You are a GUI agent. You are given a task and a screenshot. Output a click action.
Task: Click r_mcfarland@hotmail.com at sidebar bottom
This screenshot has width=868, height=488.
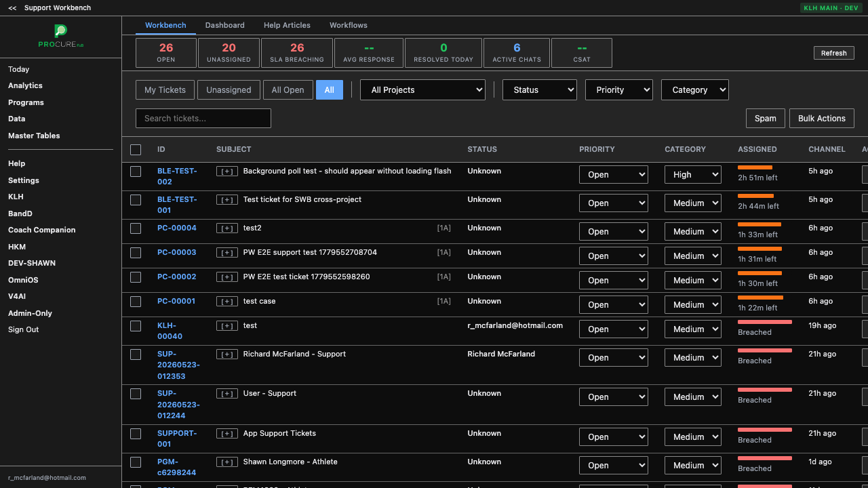(x=47, y=478)
